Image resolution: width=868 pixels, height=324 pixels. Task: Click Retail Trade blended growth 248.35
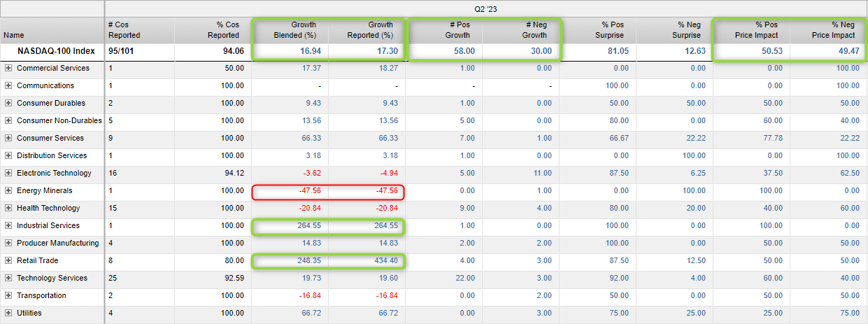pyautogui.click(x=309, y=261)
